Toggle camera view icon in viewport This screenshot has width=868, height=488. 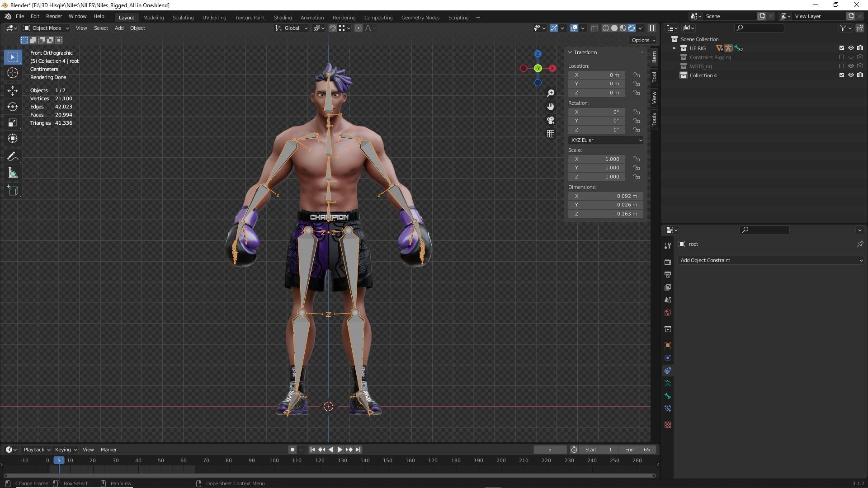pyautogui.click(x=550, y=120)
